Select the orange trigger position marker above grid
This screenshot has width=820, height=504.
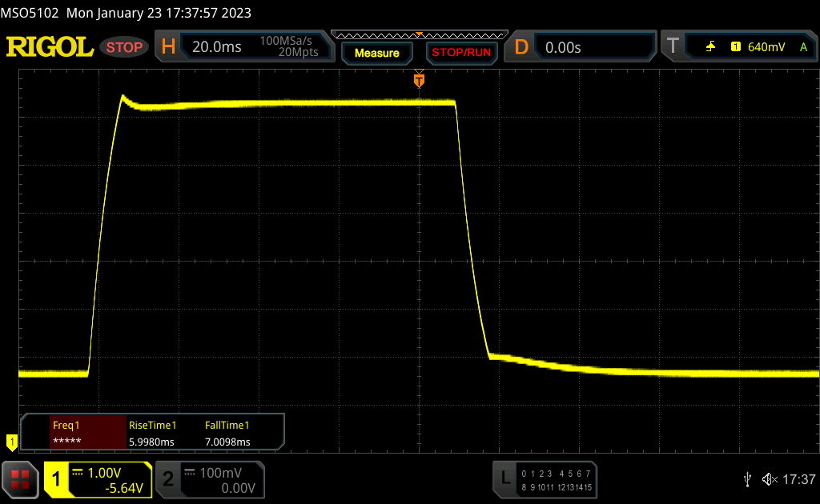click(x=419, y=80)
